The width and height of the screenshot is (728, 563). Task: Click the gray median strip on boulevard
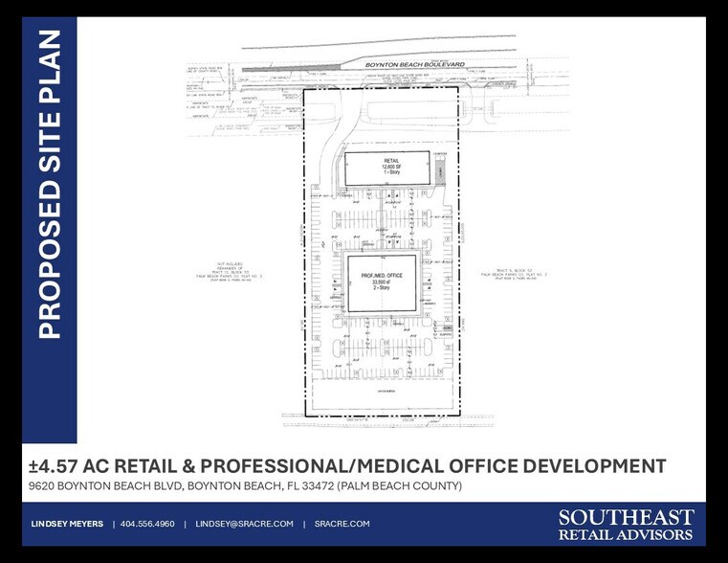tap(290, 69)
